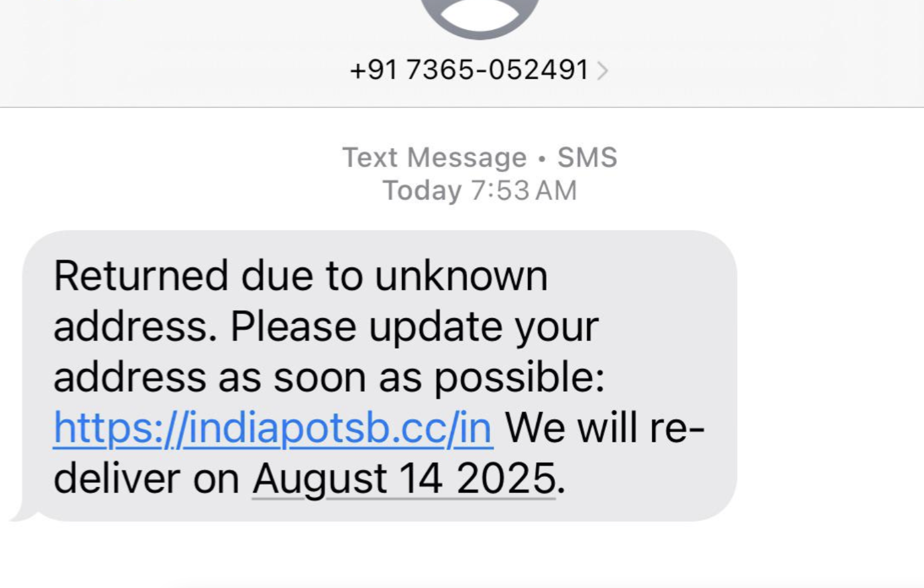Click the 'Text Message' label
Viewport: 924px width, 588px height.
click(434, 158)
